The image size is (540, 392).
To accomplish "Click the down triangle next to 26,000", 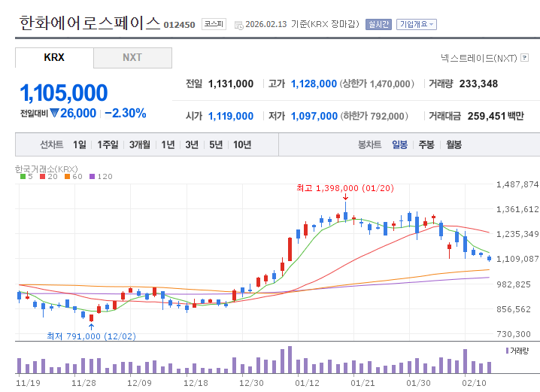I will click(54, 113).
